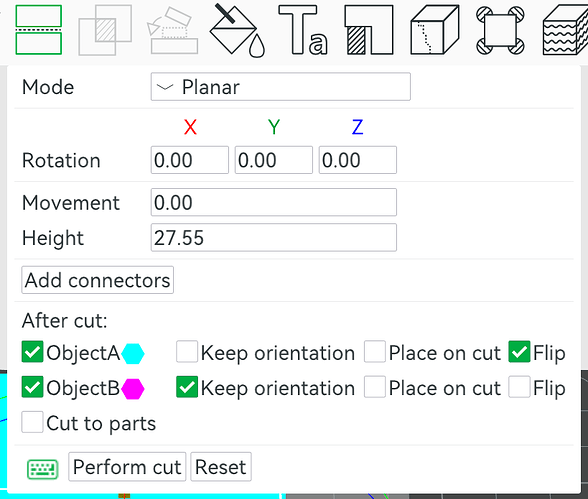588x499 pixels.
Task: Open the Mode dropdown showing Planar
Action: tap(280, 87)
